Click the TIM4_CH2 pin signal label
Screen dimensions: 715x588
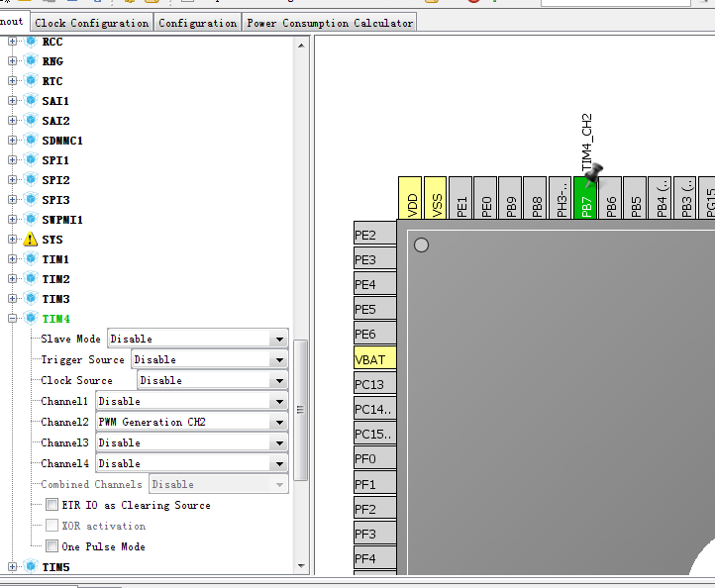coord(586,143)
